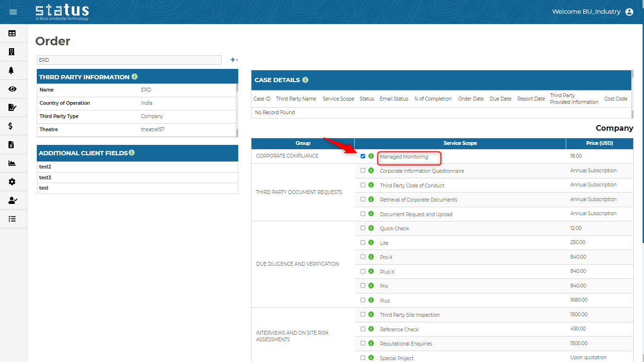Click the tree icon in the sidebar
This screenshot has height=362, width=644.
[12, 70]
